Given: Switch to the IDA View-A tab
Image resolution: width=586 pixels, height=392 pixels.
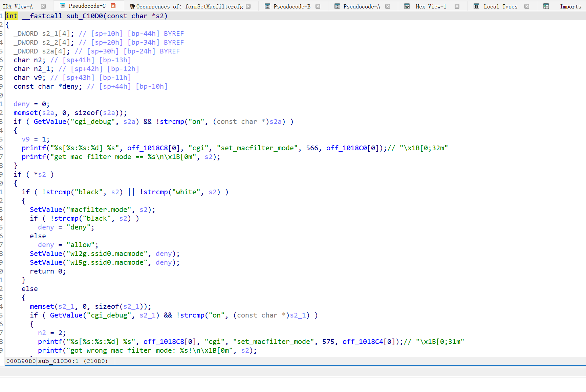Looking at the screenshot, I should point(18,6).
